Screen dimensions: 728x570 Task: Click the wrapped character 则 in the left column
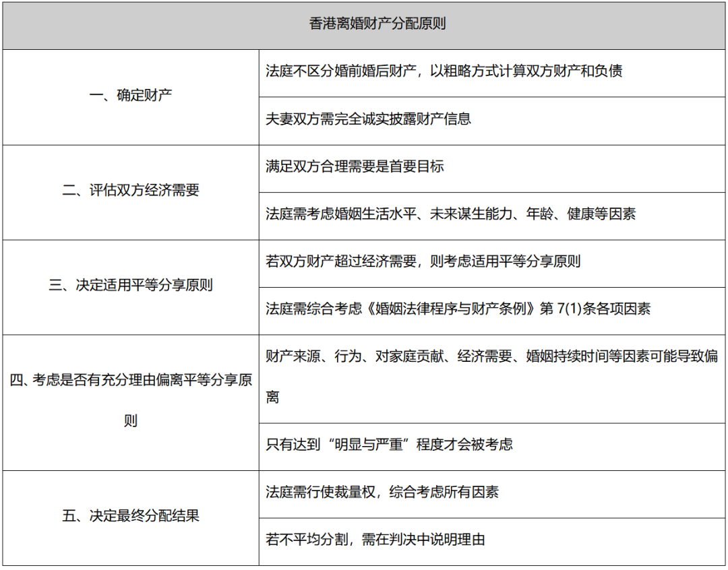(x=131, y=421)
